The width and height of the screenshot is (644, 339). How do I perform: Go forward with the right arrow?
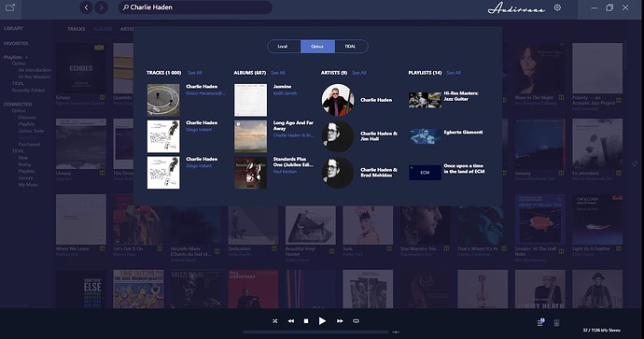tap(102, 7)
